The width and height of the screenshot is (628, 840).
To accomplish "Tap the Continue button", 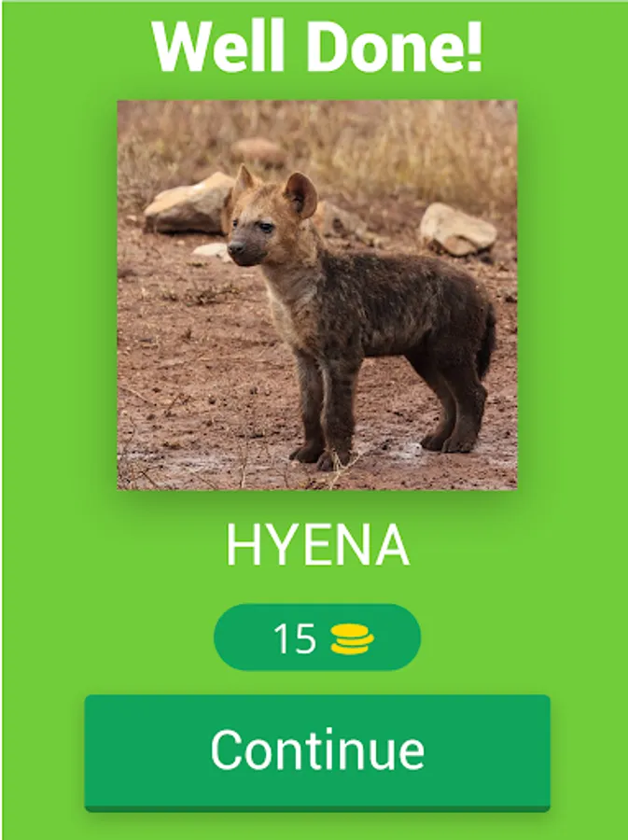I will pos(317,752).
